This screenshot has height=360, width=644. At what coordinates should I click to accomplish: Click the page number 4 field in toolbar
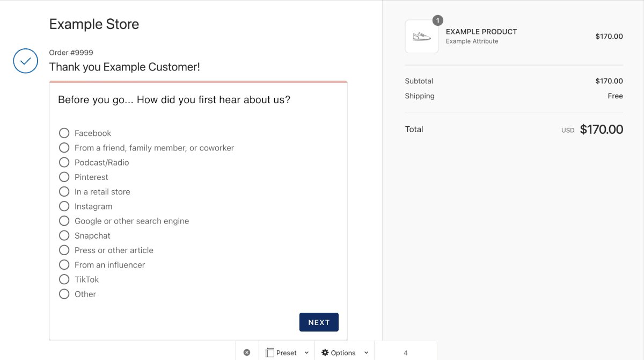[406, 352]
